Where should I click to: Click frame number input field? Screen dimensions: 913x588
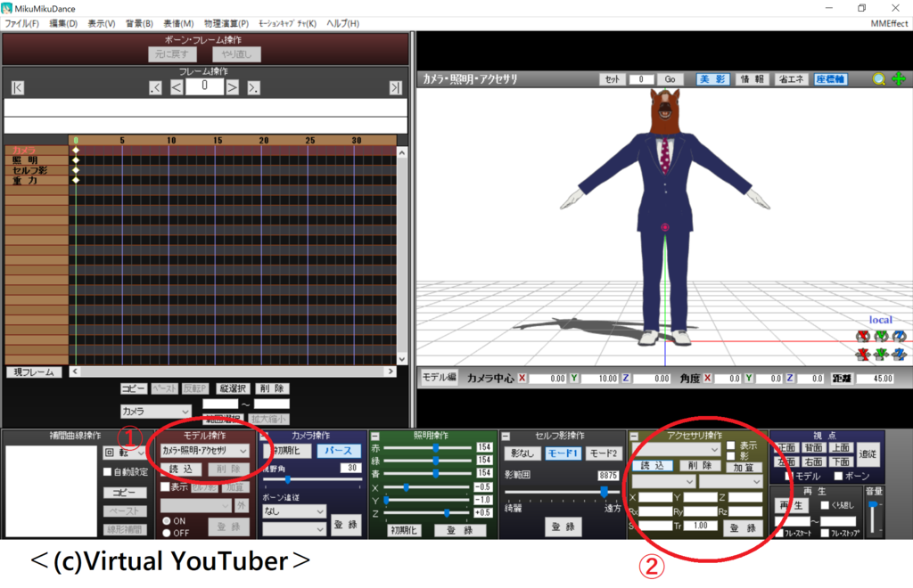(x=204, y=86)
